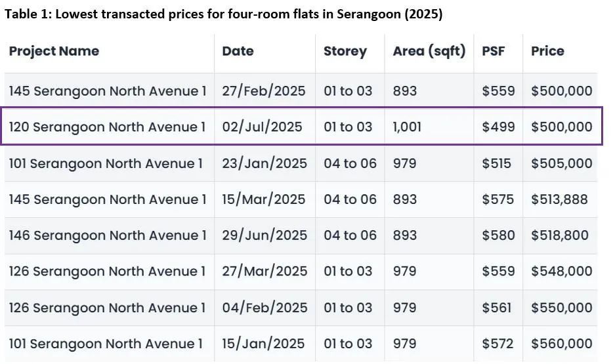Click the $580 PSF cell
The width and height of the screenshot is (613, 364).
498,235
